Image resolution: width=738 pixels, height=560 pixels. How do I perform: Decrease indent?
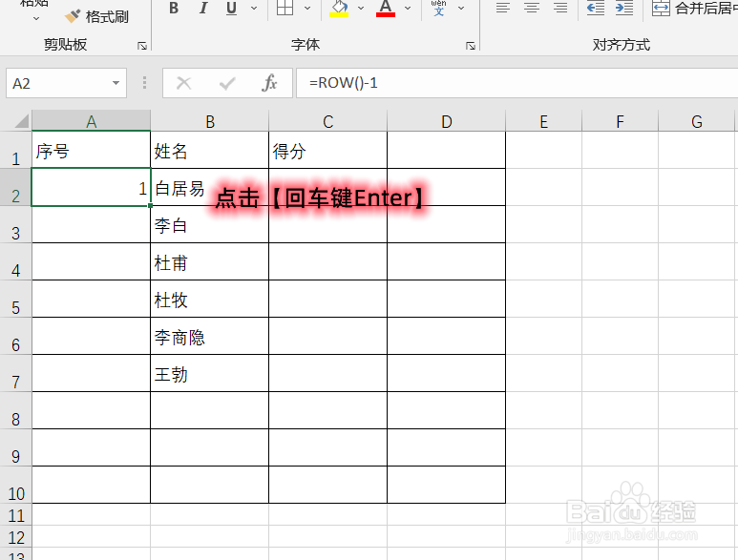pyautogui.click(x=596, y=8)
